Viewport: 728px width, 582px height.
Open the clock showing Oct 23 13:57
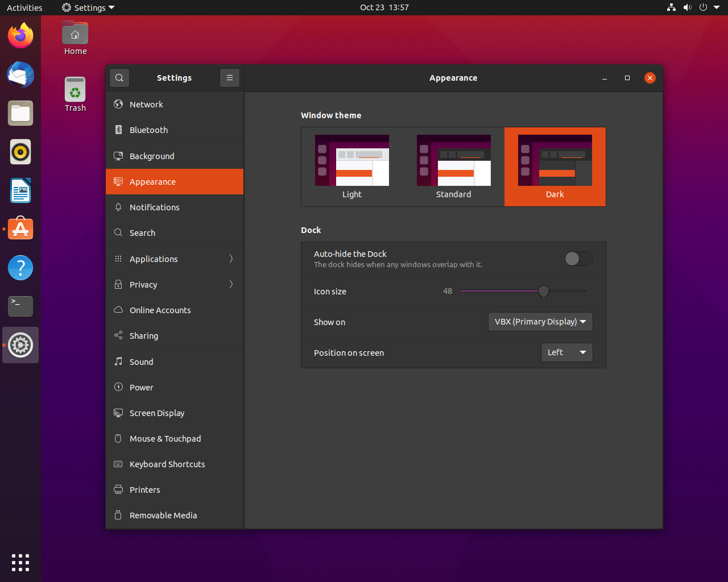click(x=384, y=7)
